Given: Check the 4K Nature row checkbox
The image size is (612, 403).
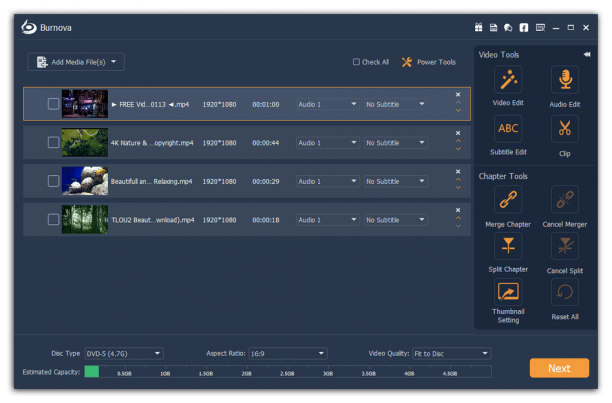Looking at the screenshot, I should [x=53, y=142].
